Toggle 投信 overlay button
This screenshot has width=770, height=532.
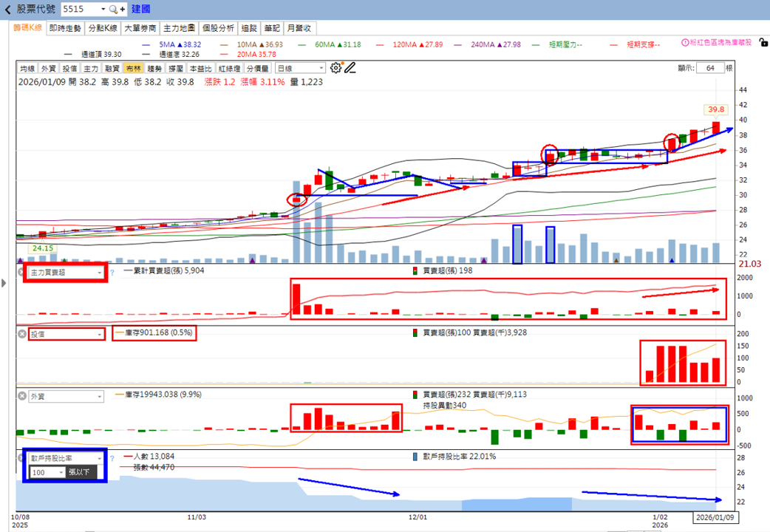tap(69, 68)
